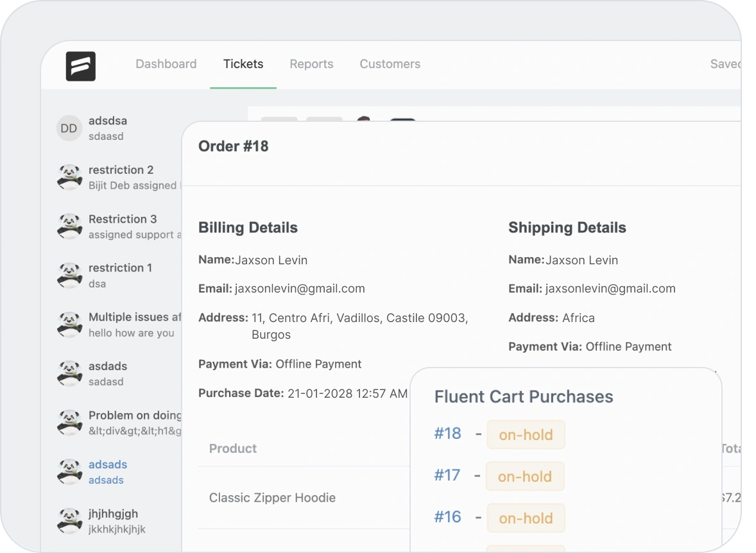Select the Classic Zipper Hoodie product row

(x=272, y=498)
